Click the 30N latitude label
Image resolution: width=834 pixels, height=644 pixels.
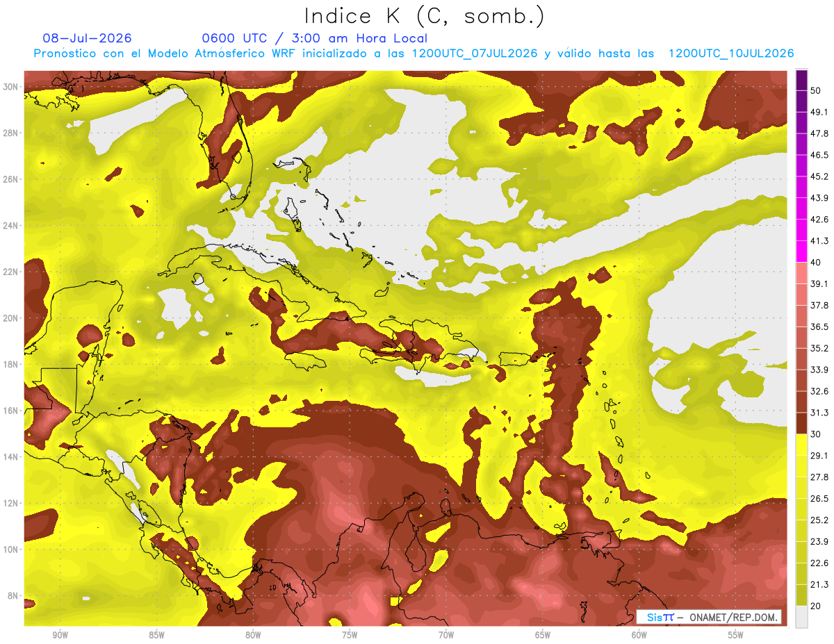pyautogui.click(x=11, y=87)
